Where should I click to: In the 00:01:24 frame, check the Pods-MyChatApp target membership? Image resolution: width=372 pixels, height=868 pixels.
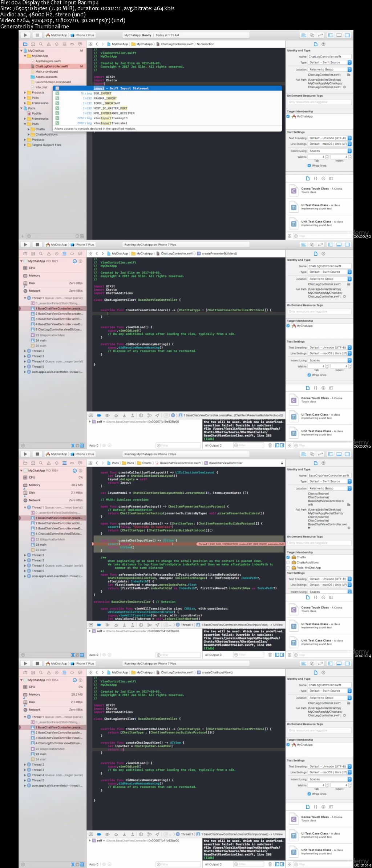point(288,567)
